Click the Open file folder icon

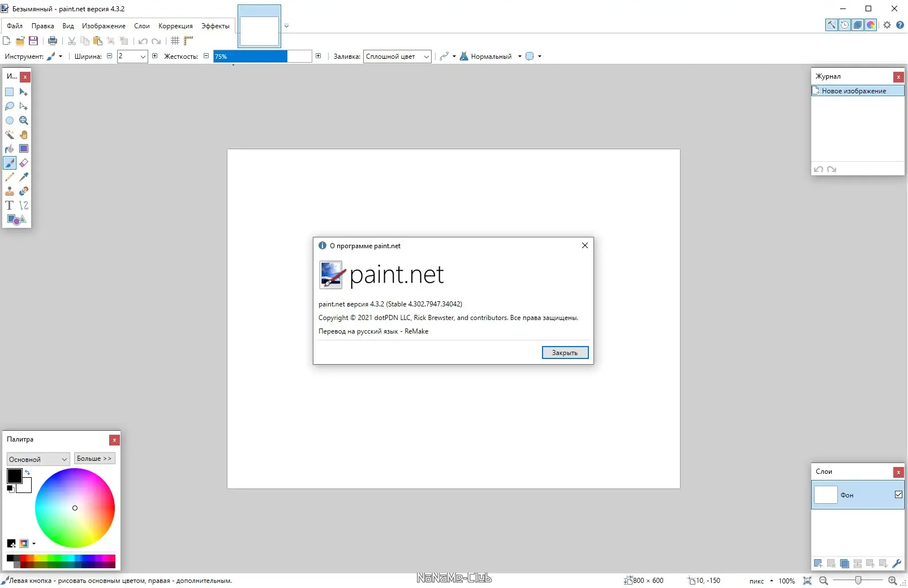click(x=20, y=41)
